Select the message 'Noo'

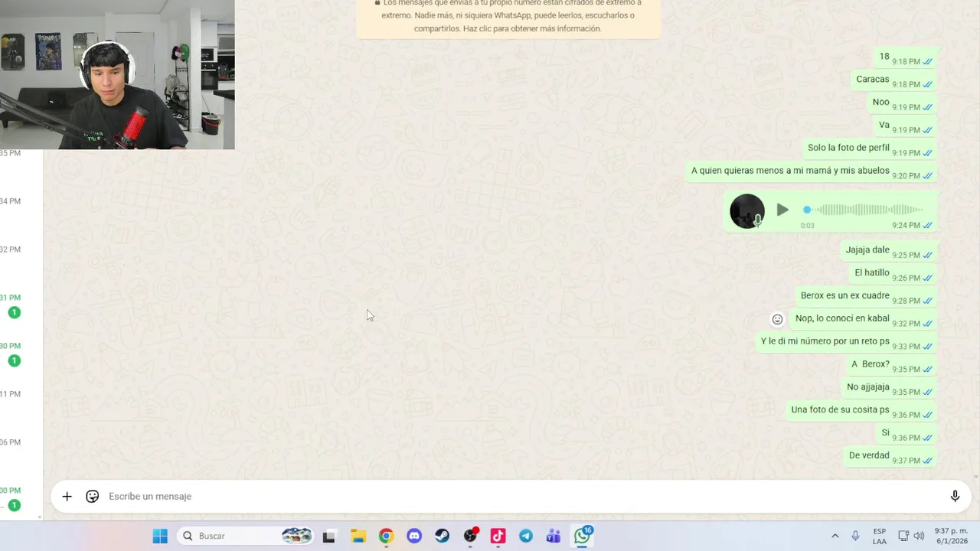pyautogui.click(x=880, y=103)
